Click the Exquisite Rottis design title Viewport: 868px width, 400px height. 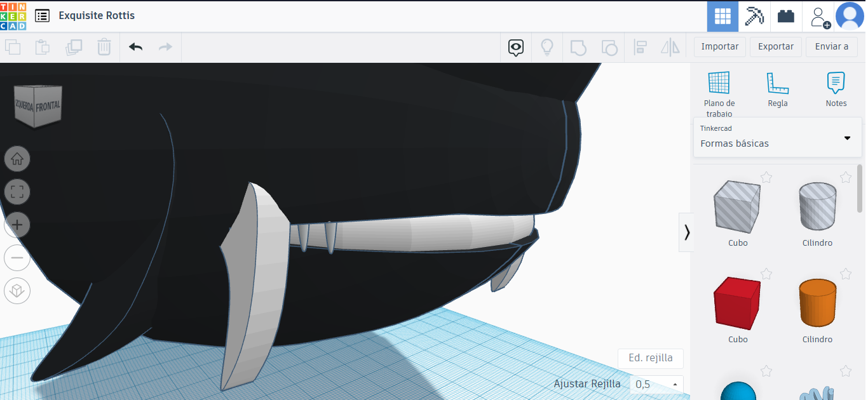click(x=97, y=16)
